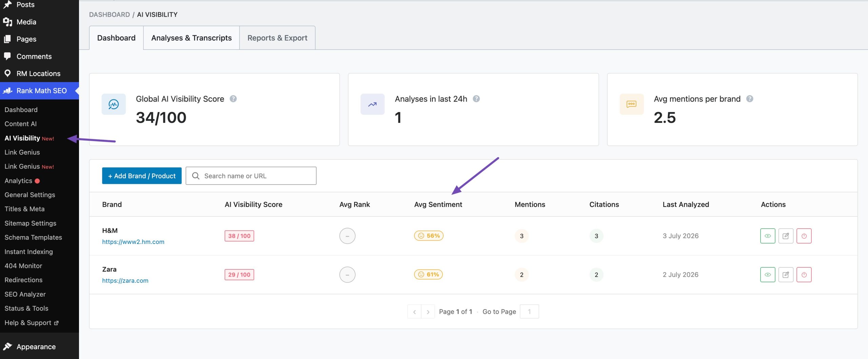Open Sitemap Settings in the sidebar
The height and width of the screenshot is (359, 868).
coord(31,223)
